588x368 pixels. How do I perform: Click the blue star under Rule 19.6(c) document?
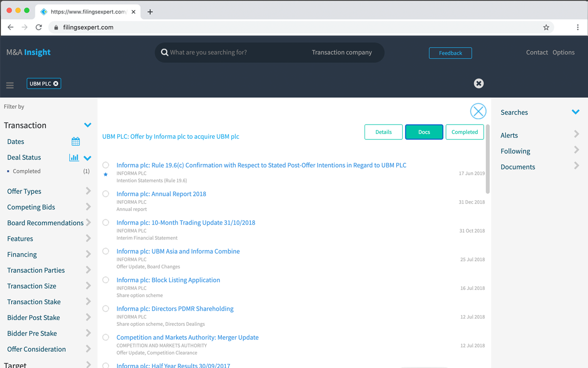pos(106,175)
